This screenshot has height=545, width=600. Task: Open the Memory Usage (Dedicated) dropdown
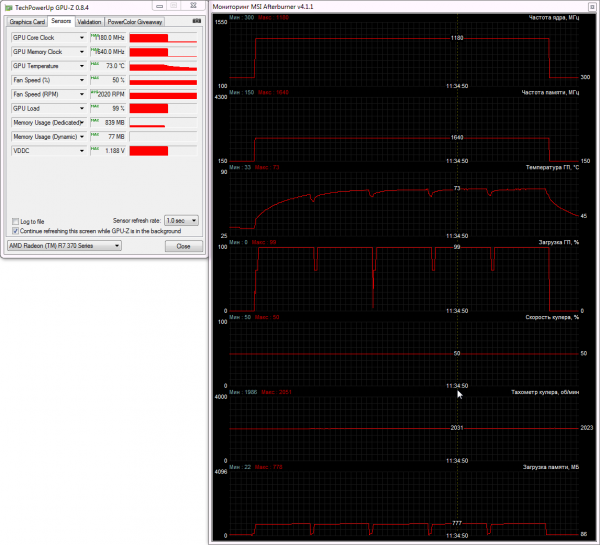point(82,122)
